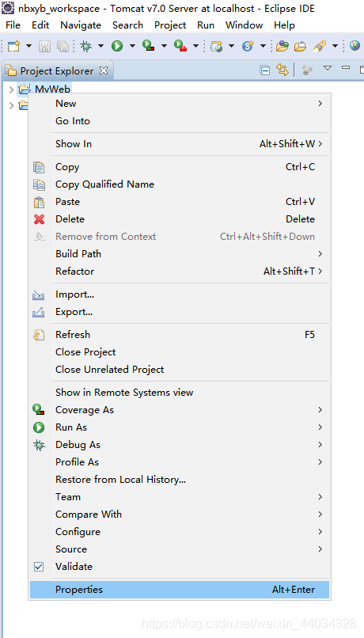The image size is (364, 638).
Task: Click the Open Type folder toolbar icon
Action: coord(282,46)
